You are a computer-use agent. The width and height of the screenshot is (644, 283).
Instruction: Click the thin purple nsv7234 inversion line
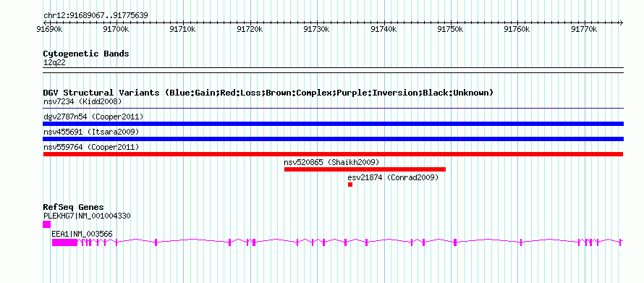point(333,109)
